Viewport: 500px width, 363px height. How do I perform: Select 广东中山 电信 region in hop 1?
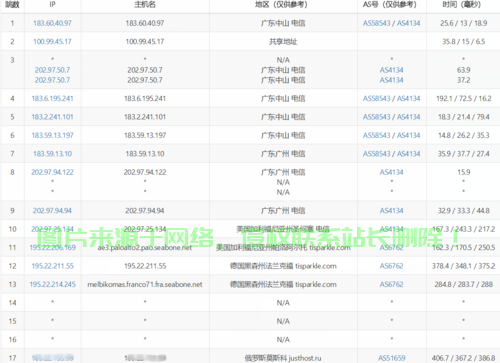tap(283, 23)
